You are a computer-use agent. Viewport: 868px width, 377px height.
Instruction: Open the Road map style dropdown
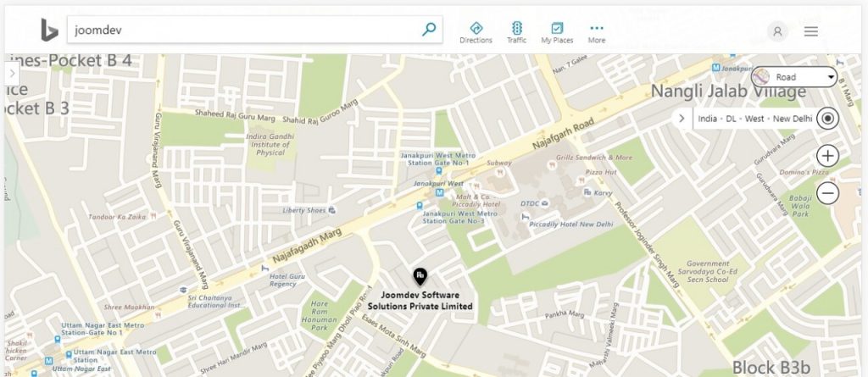point(794,77)
